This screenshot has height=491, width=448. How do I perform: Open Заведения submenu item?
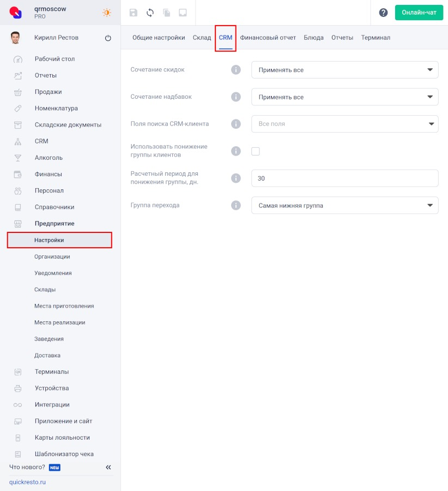[49, 339]
